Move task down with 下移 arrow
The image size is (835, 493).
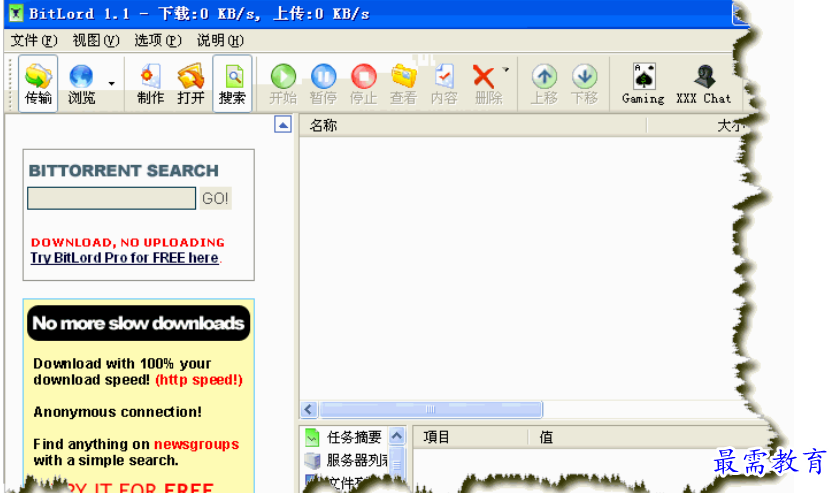tap(585, 84)
